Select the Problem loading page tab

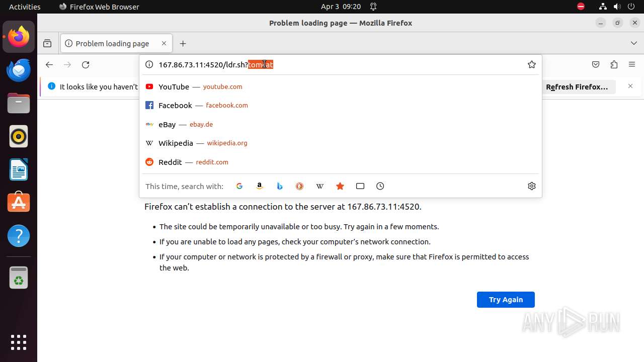pyautogui.click(x=116, y=44)
